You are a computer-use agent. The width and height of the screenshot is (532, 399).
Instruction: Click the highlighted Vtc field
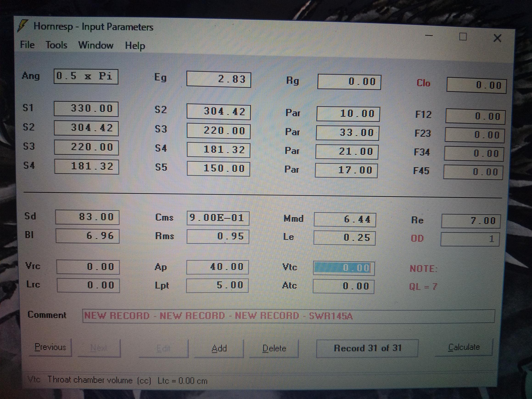344,268
